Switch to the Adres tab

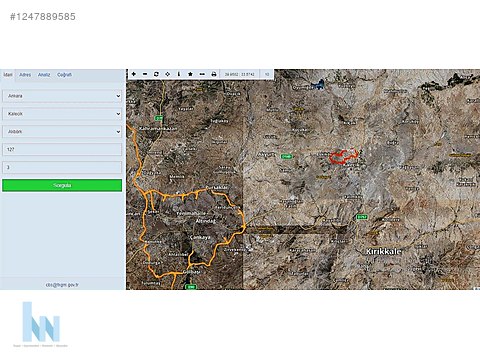(25, 75)
